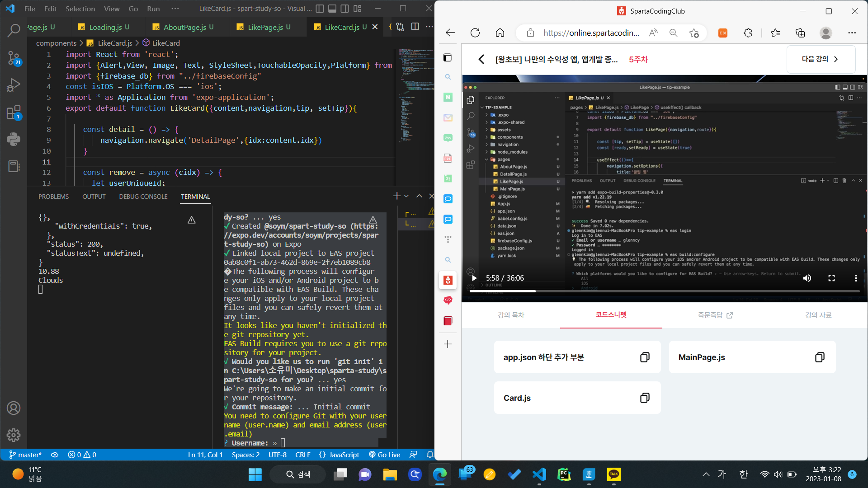This screenshot has height=488, width=868.
Task: Click the browser address bar URL
Action: [591, 33]
